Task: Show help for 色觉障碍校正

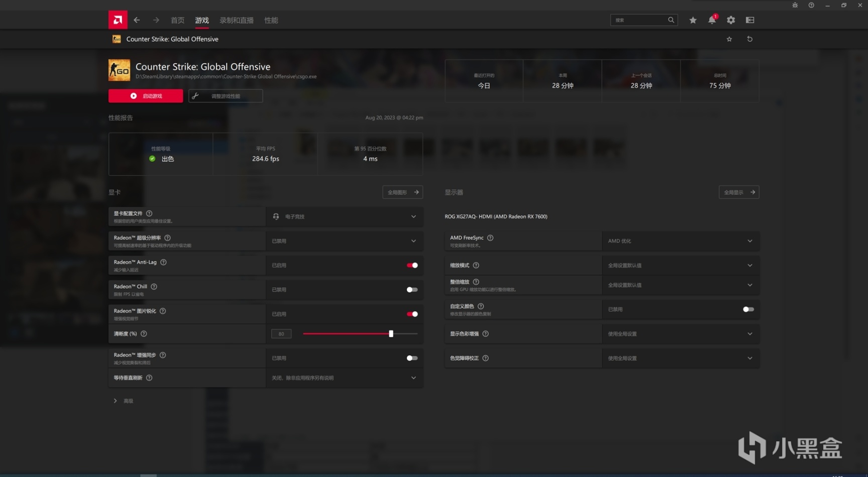Action: [485, 358]
